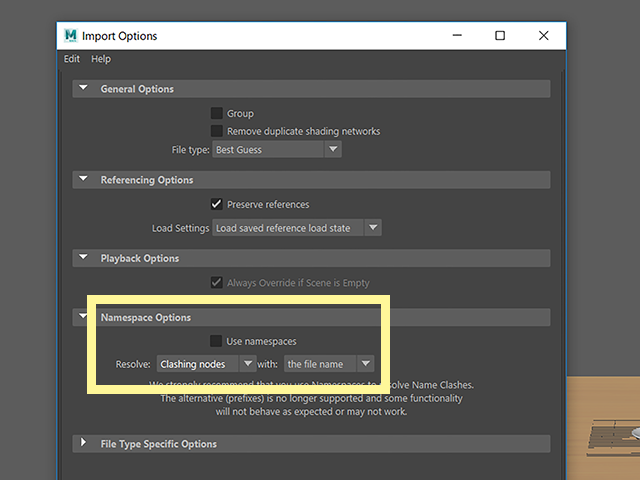
Task: Enable the Group checkbox
Action: 216,113
